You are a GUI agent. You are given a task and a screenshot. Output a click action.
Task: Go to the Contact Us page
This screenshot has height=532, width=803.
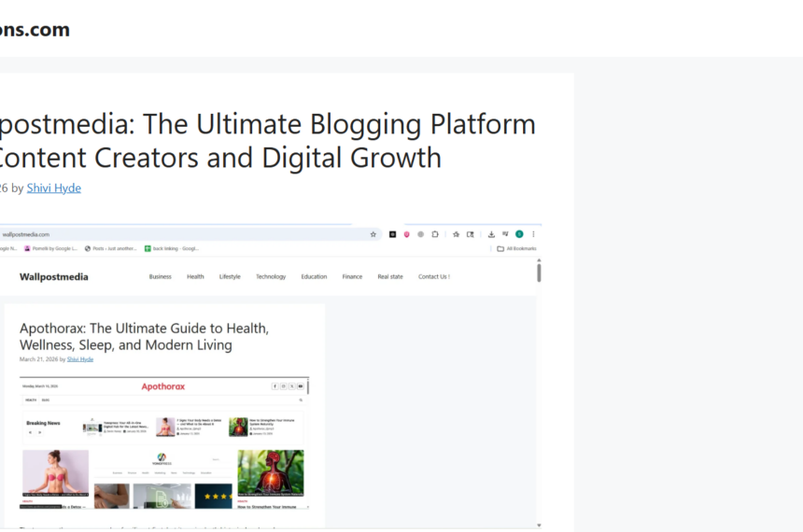(433, 276)
